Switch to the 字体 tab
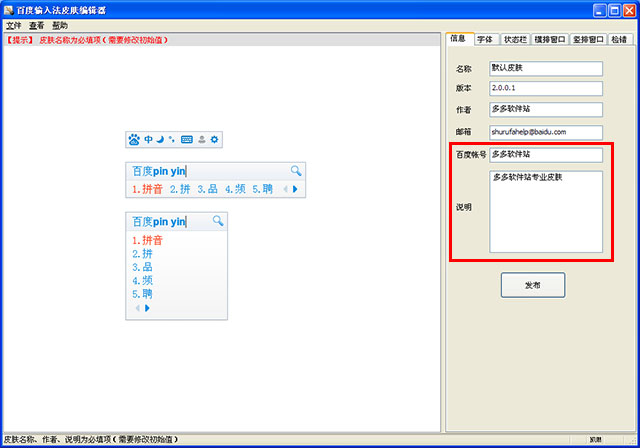This screenshot has width=640, height=448. coord(485,40)
